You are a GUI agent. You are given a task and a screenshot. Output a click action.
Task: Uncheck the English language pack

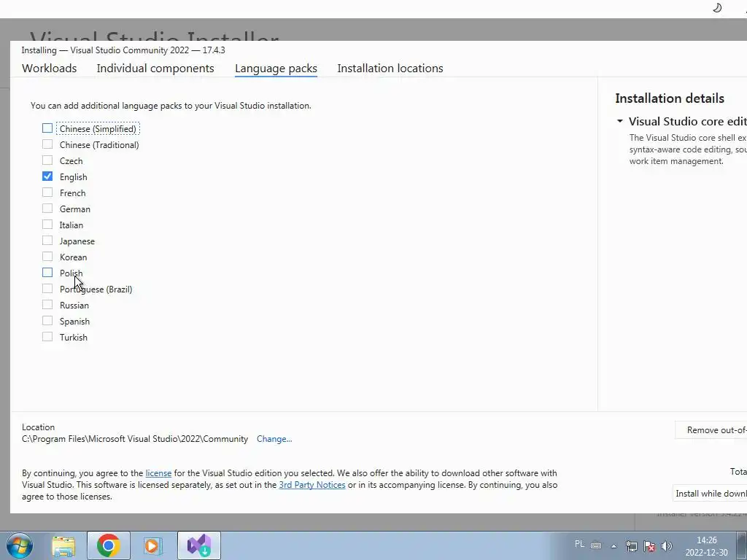47,176
